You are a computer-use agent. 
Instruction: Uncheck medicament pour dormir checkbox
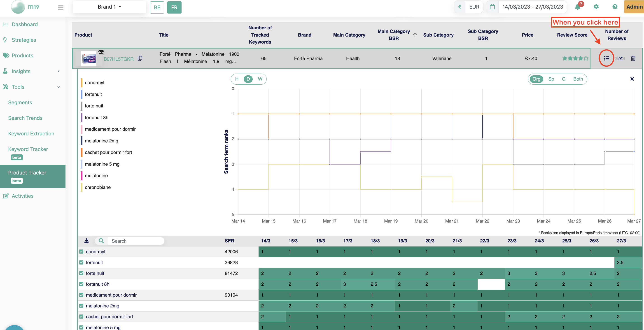[81, 295]
